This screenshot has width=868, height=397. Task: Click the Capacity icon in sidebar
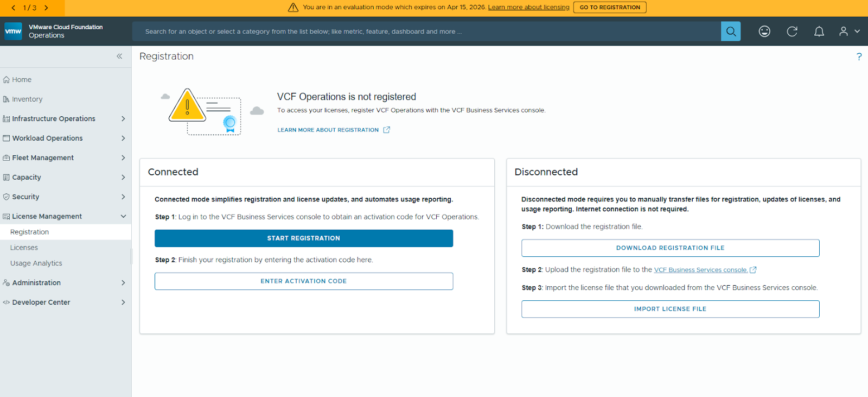(7, 178)
